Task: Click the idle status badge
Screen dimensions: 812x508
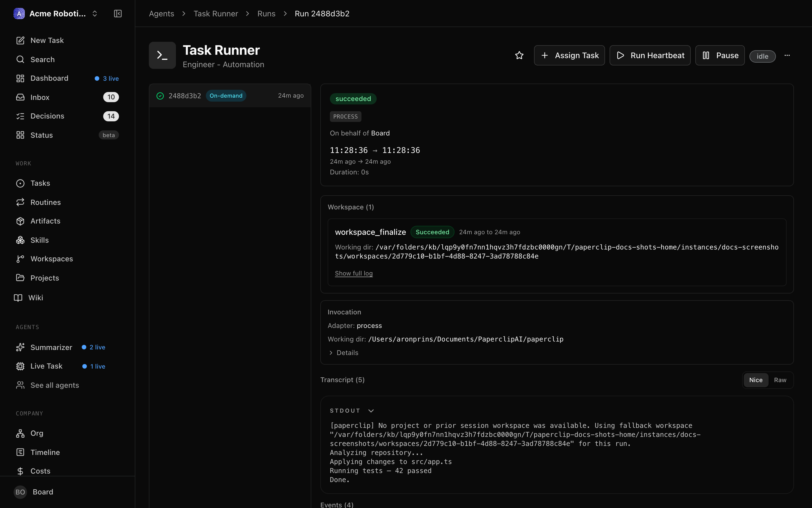Action: coord(763,56)
